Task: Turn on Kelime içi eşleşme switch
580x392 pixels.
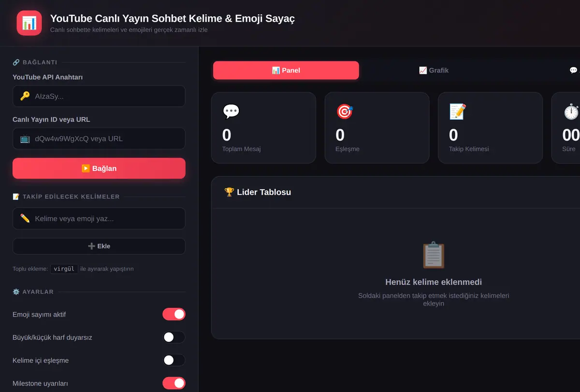Action: tap(174, 360)
